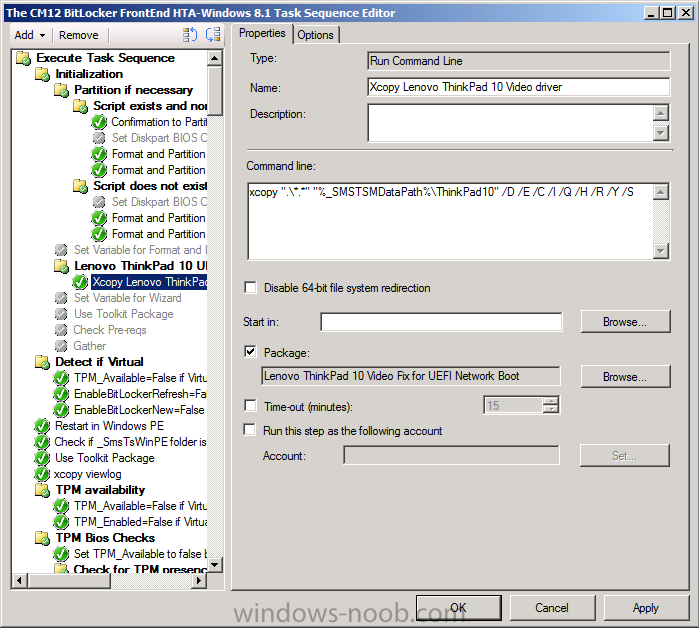
Task: Click the Command line box scroll up arrow
Action: point(661,192)
